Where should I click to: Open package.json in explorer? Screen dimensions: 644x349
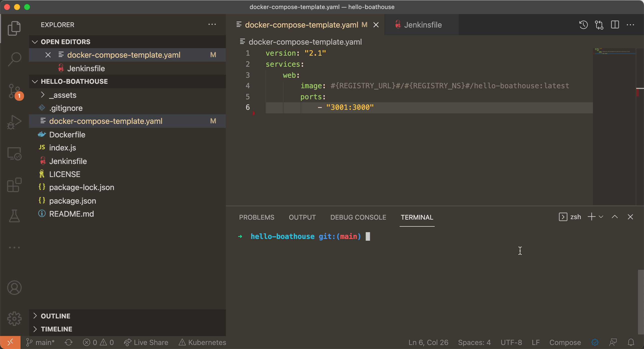pos(127,201)
